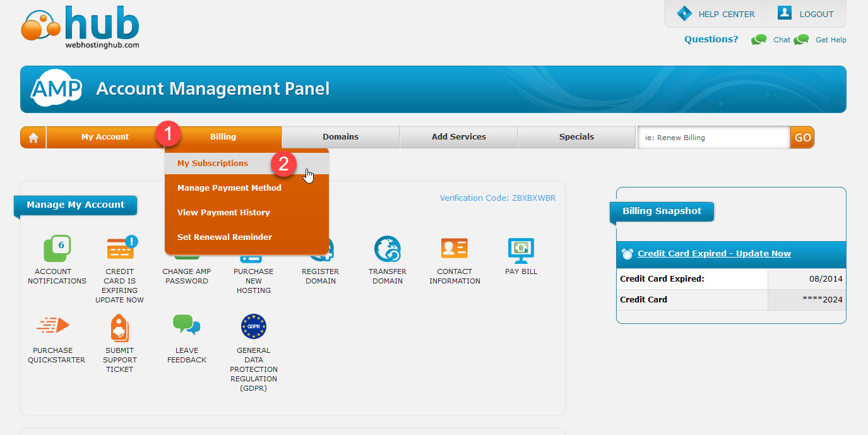Click the Submit Support Ticket icon
The width and height of the screenshot is (868, 435).
coord(119,327)
